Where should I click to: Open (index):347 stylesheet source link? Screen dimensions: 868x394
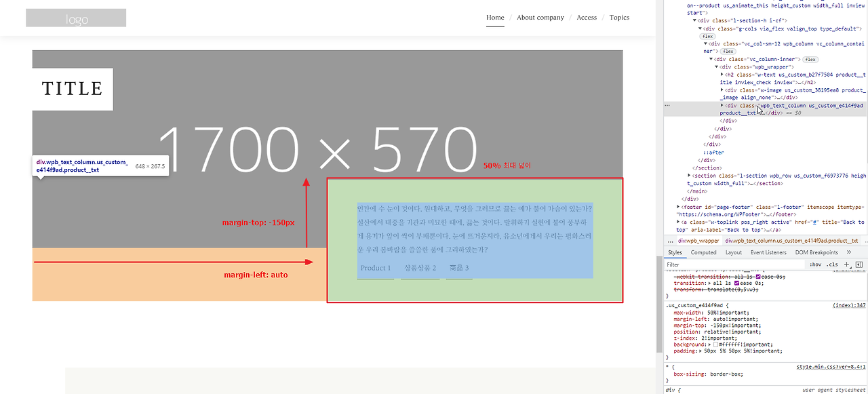[x=849, y=306]
